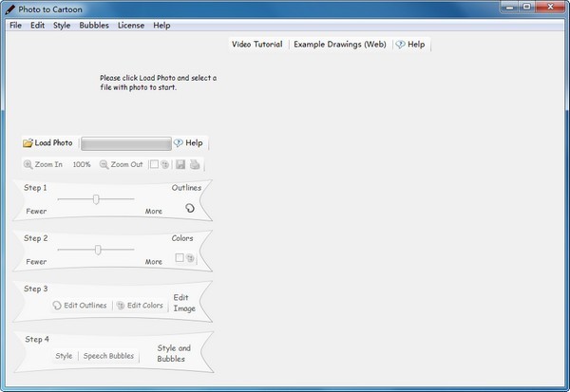Click the Step 2 Colors slider handle
This screenshot has width=570, height=392.
pos(98,250)
